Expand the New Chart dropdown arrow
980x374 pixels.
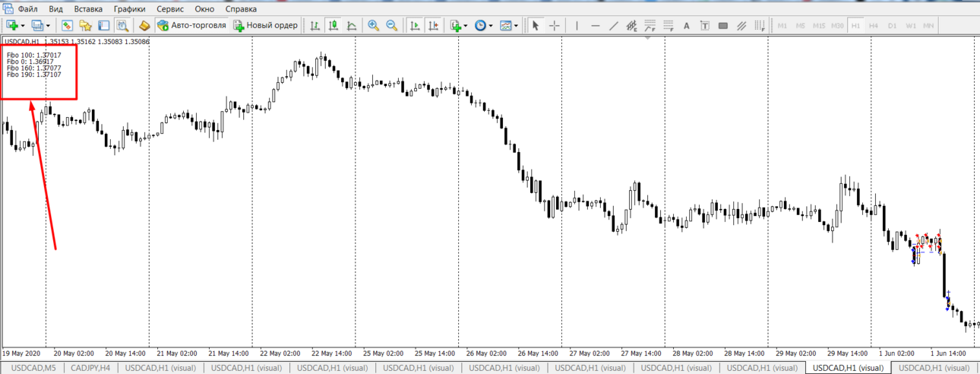tap(23, 26)
